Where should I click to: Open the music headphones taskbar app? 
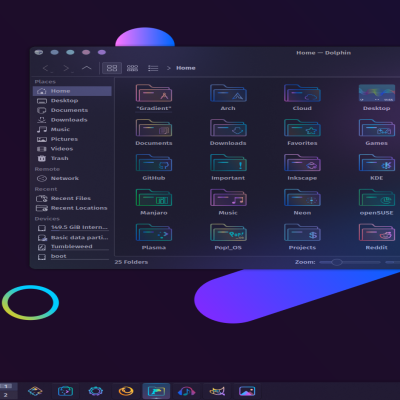(x=186, y=391)
